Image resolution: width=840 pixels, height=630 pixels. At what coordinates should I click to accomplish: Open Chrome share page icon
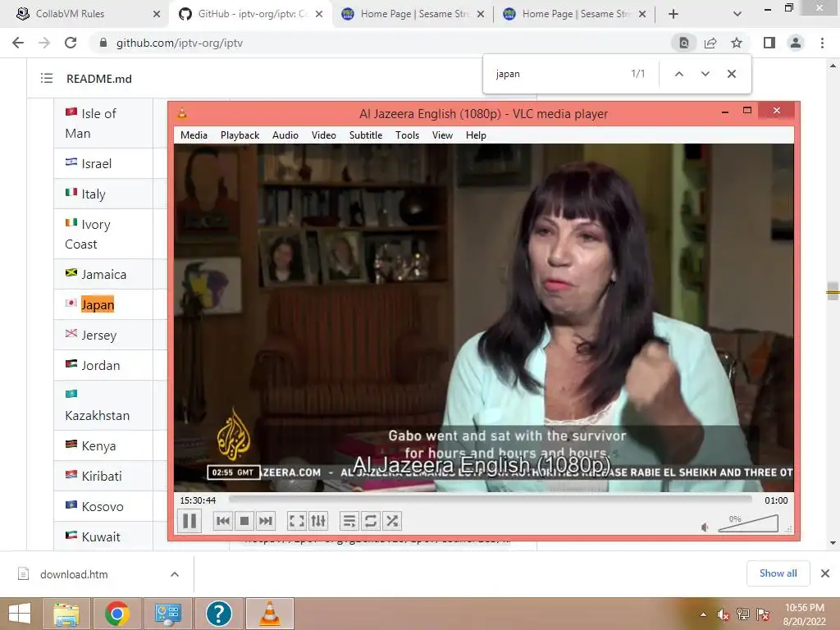tap(710, 43)
